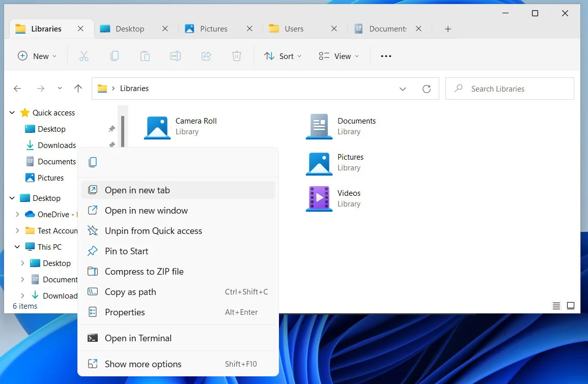This screenshot has width=588, height=384.
Task: Click the Copy icon atop the context menu
Action: coord(93,162)
